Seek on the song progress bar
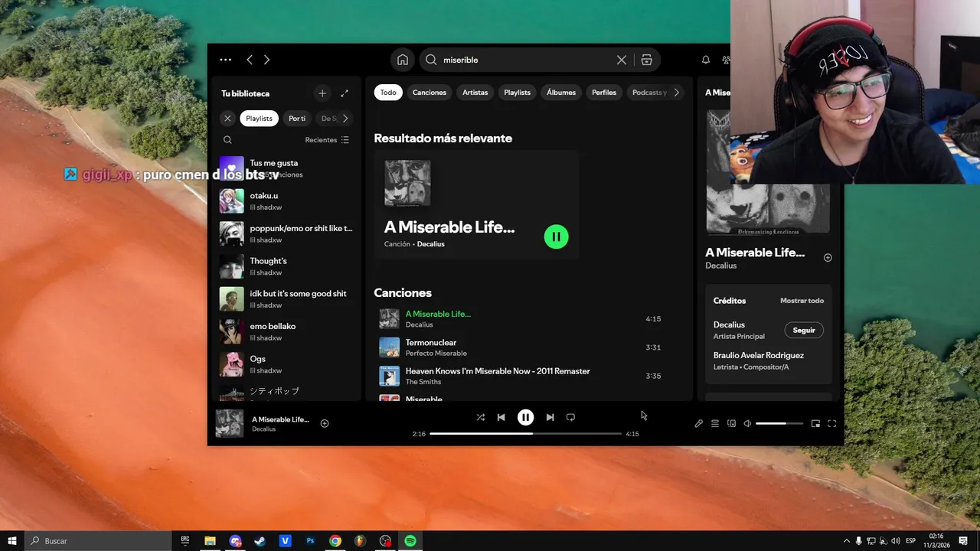The width and height of the screenshot is (980, 551). [x=525, y=434]
